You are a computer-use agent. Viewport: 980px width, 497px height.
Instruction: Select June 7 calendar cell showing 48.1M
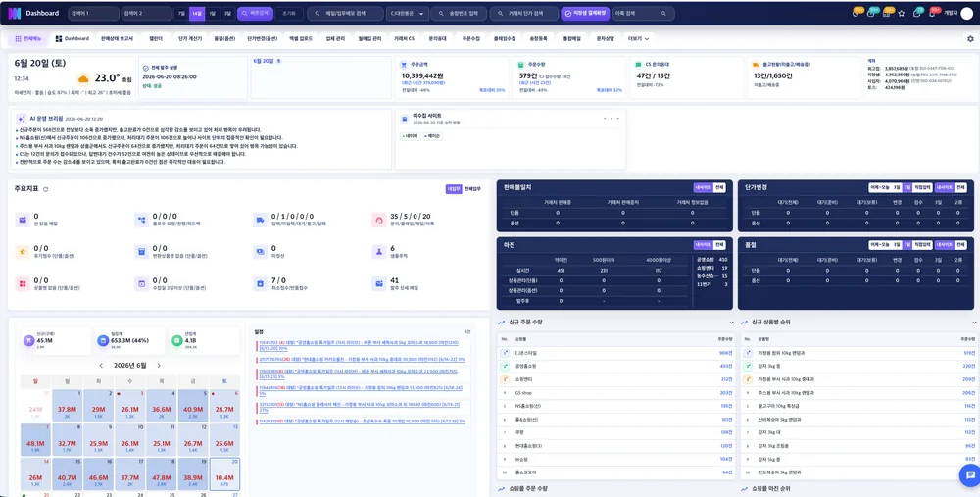[x=35, y=441]
